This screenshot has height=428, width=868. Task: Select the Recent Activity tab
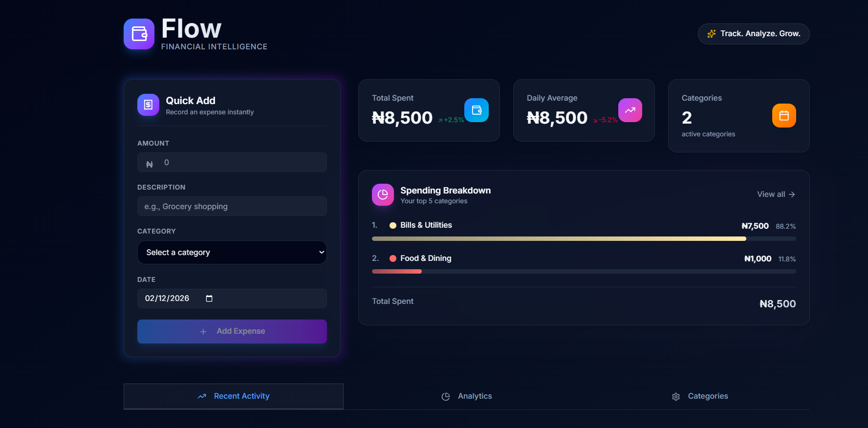pyautogui.click(x=233, y=396)
